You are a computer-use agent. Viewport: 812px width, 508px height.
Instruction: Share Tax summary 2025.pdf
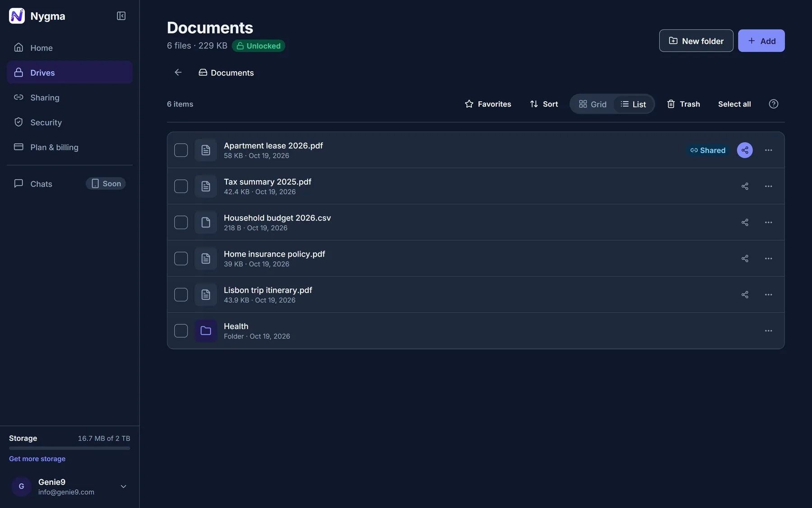[x=745, y=186]
